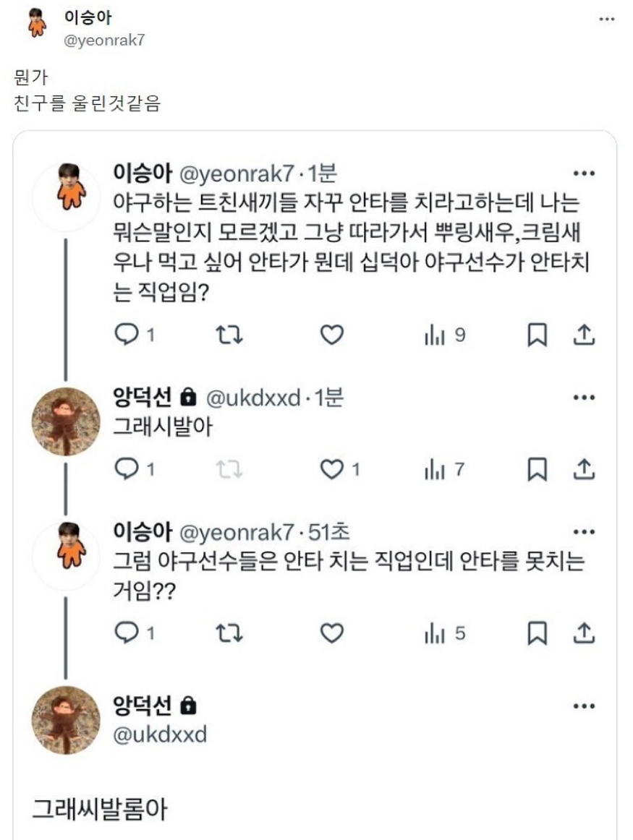
Task: Bookmark the first tweet in the thread
Action: [x=537, y=335]
